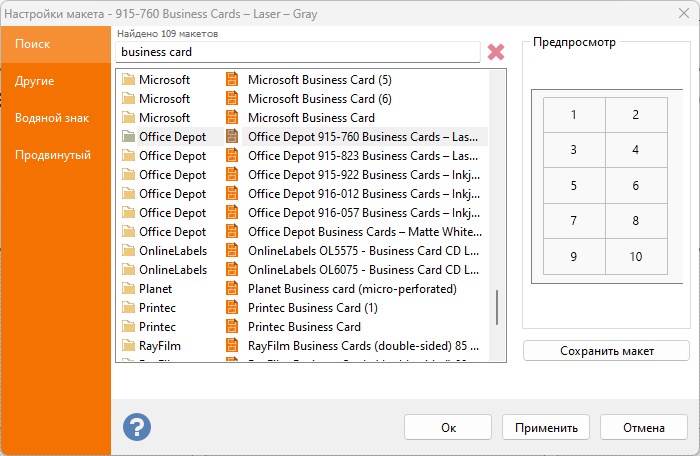The width and height of the screenshot is (700, 456).
Task: Click template icon of Office Depot 916-057 row
Action: click(x=232, y=212)
